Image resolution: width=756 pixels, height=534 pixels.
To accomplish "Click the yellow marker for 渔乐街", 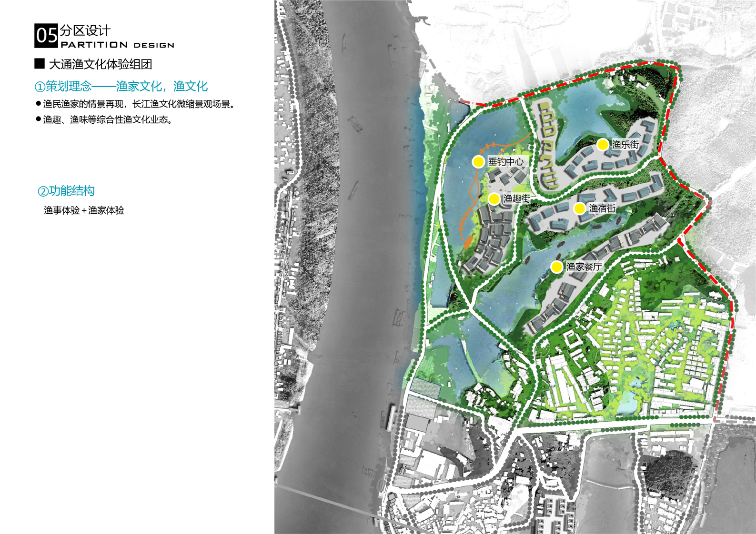I will [603, 145].
